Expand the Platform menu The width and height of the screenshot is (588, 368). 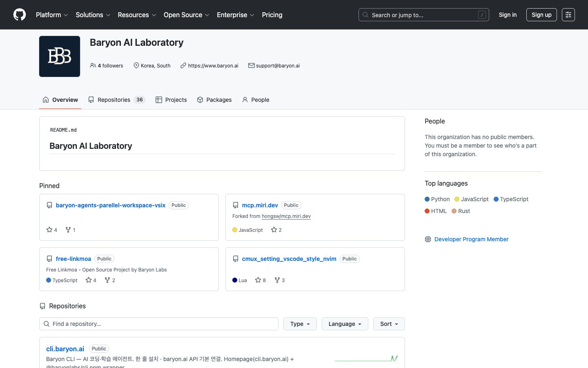52,15
